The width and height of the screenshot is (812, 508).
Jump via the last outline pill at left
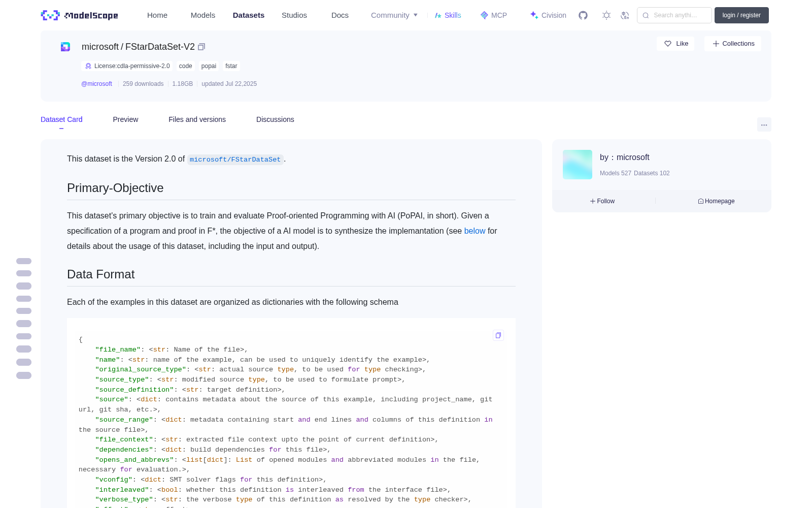tap(24, 375)
